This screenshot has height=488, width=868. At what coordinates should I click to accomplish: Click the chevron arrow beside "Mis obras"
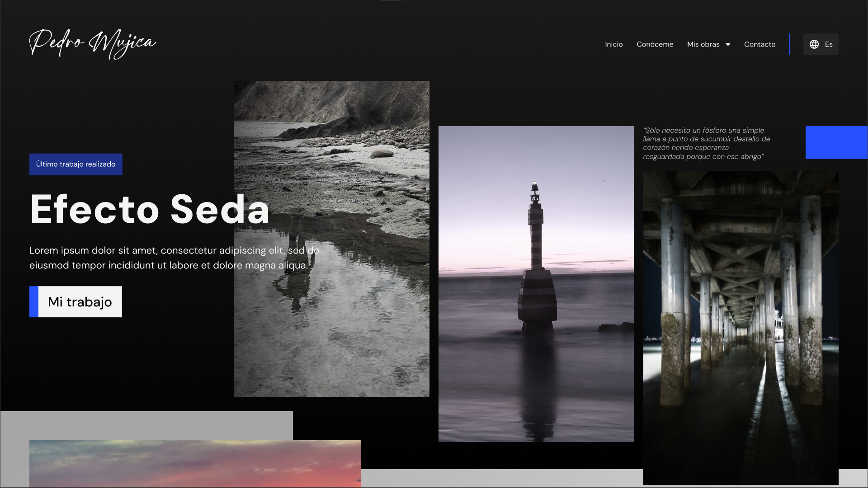tap(728, 44)
